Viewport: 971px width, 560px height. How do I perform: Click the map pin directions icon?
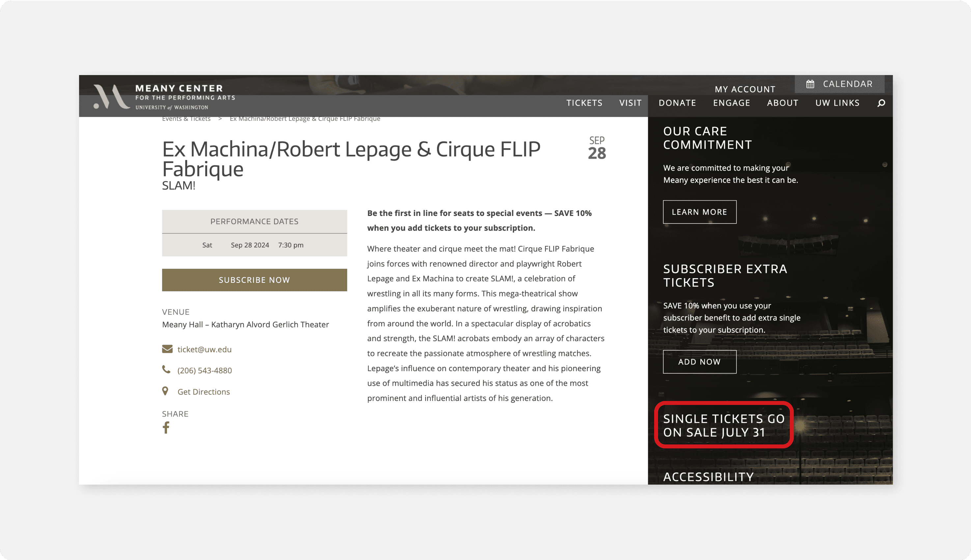tap(165, 391)
